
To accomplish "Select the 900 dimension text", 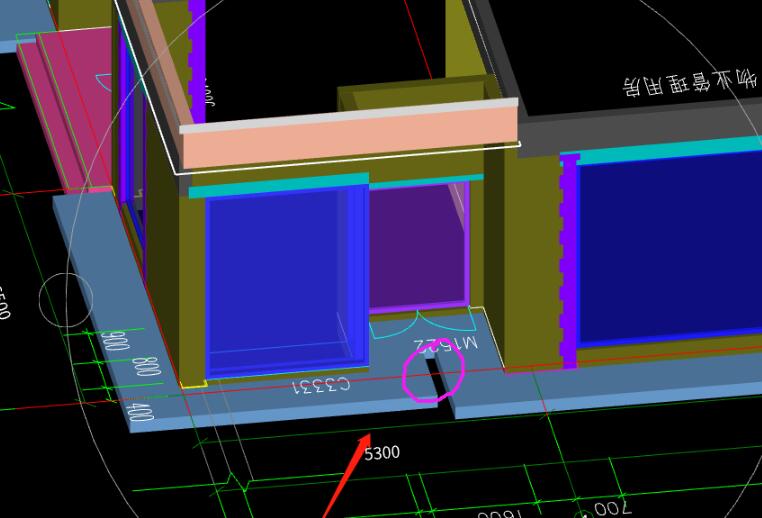I will click(115, 340).
